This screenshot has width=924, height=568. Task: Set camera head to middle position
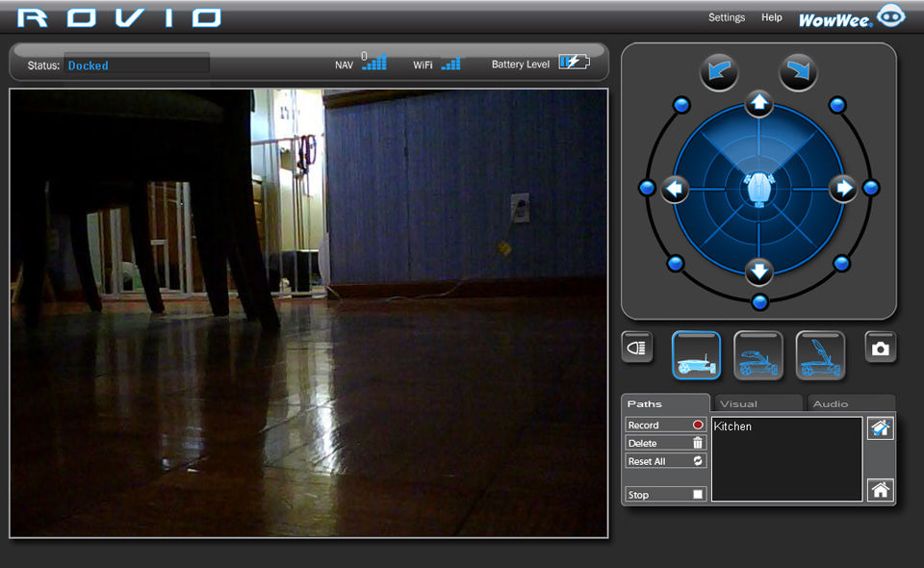758,355
